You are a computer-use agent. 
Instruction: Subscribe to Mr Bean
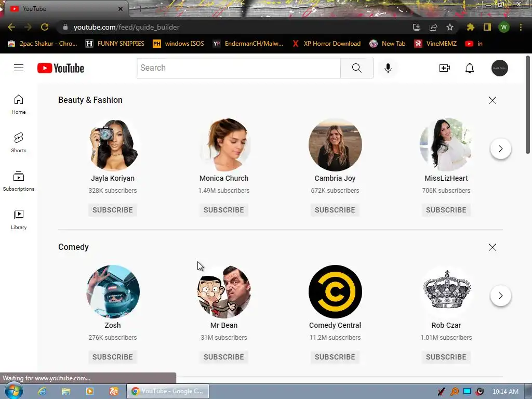click(x=223, y=357)
